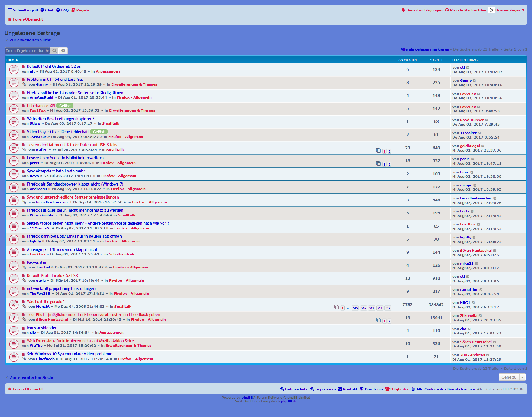This screenshot has width=532, height=417.
Task: Open the Regeln page
Action: click(80, 10)
